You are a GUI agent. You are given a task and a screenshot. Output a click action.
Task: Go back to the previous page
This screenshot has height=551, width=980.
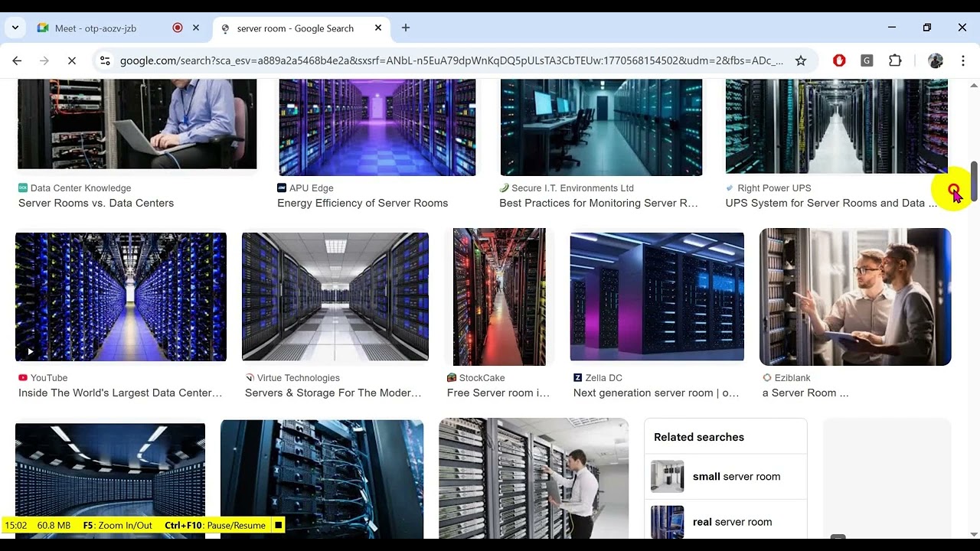(x=17, y=60)
